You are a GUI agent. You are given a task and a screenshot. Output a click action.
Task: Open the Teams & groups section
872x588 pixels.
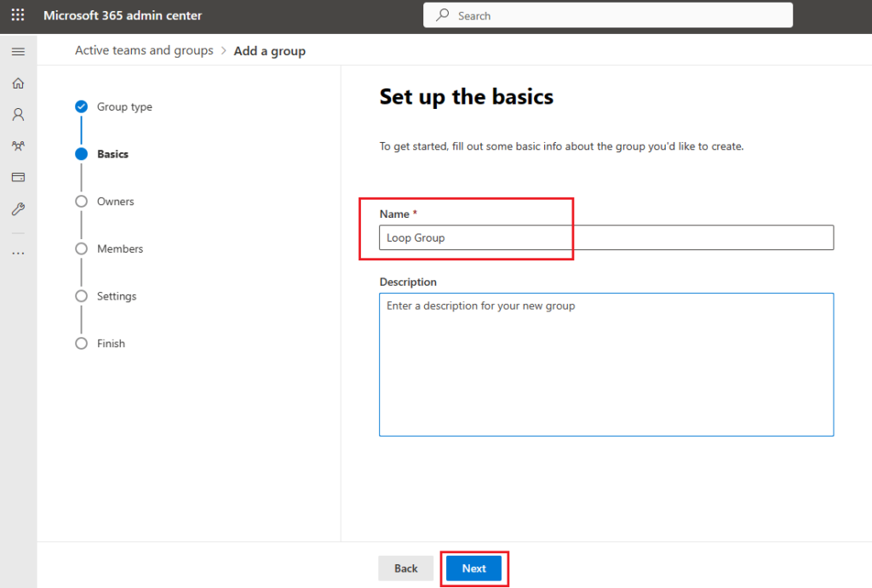[x=17, y=146]
